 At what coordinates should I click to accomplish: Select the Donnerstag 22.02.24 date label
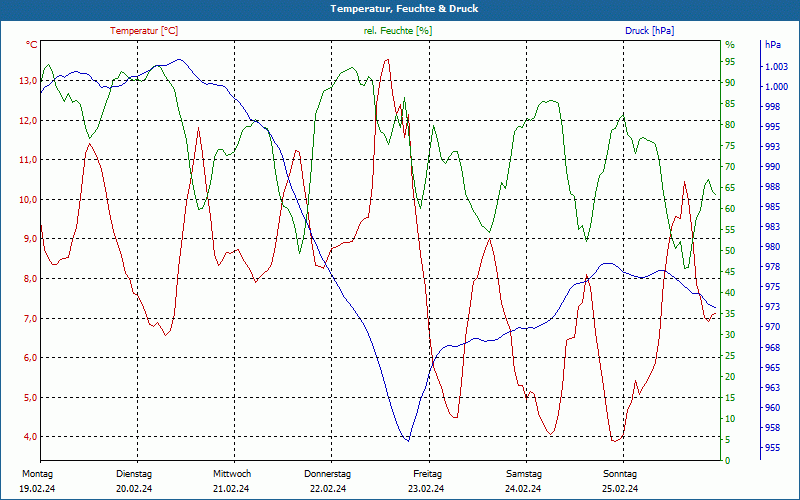click(328, 481)
